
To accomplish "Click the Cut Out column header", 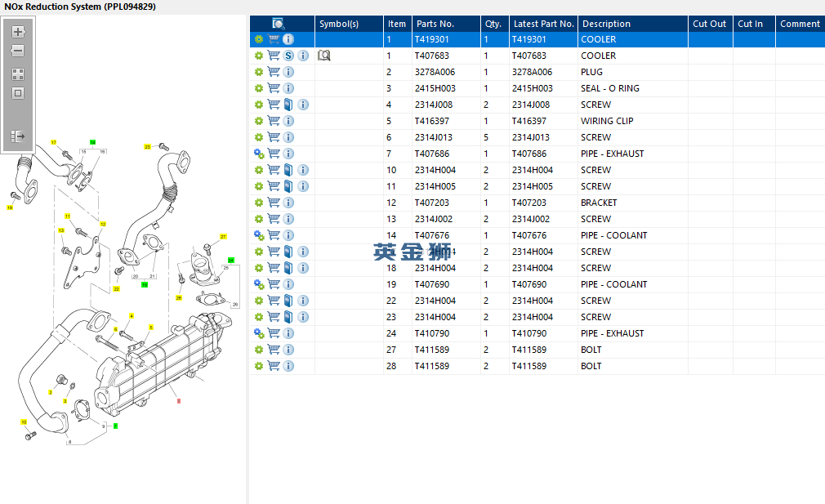I will point(711,24).
